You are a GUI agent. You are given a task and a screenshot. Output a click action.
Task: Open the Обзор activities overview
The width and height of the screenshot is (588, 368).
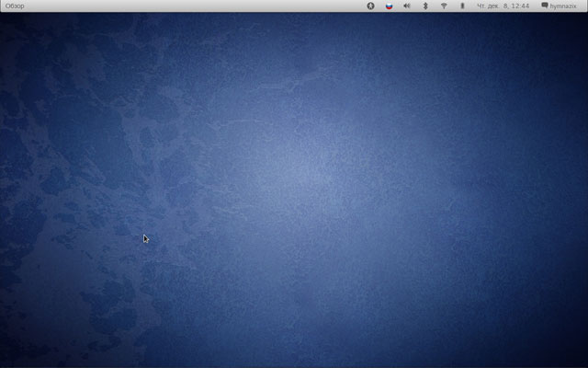[x=15, y=6]
